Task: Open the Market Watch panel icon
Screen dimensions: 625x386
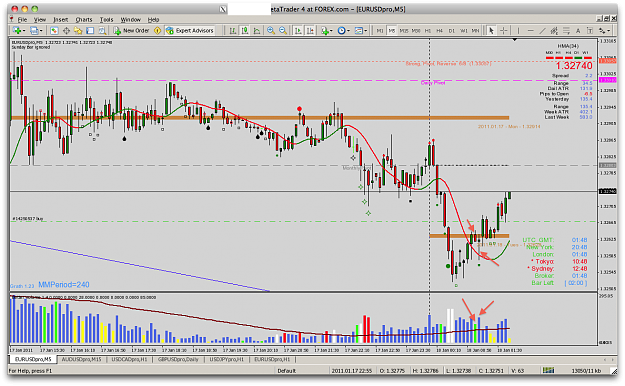Action: point(54,31)
